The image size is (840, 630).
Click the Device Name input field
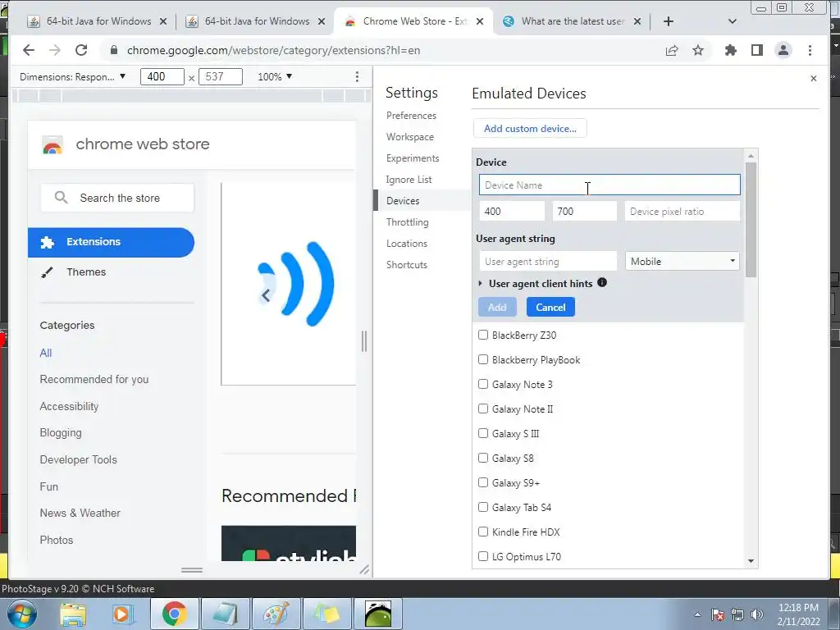point(609,185)
